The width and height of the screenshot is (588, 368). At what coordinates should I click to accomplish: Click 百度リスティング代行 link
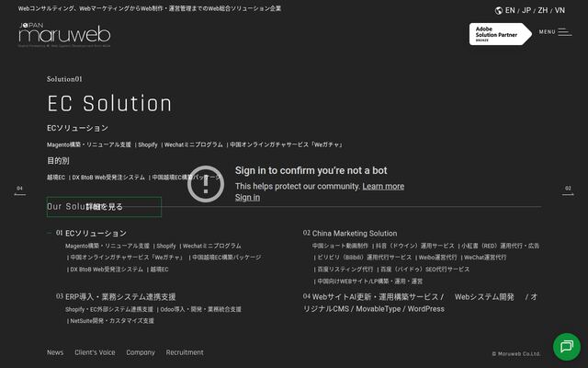[x=345, y=270]
